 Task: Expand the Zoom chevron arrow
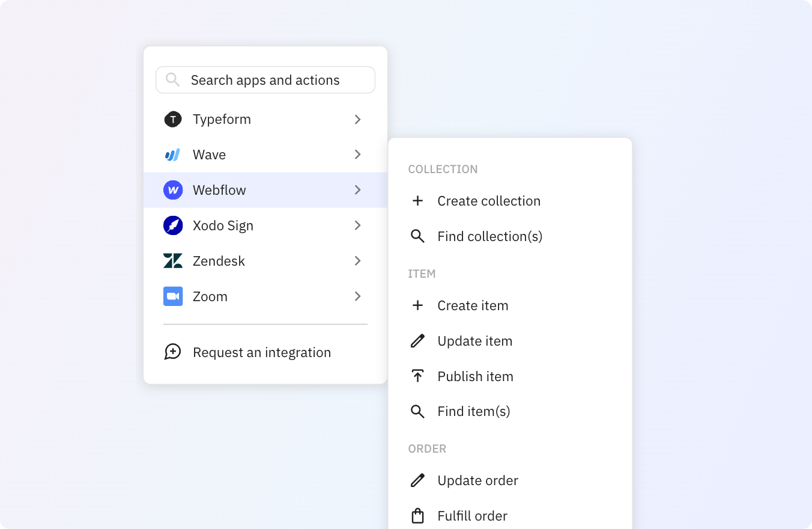tap(358, 296)
